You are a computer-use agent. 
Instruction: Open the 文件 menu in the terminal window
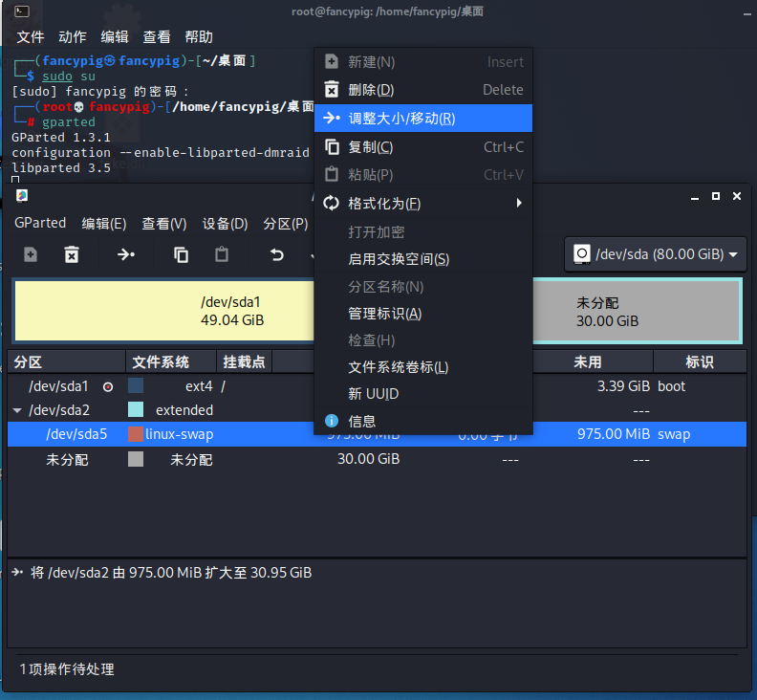click(31, 36)
